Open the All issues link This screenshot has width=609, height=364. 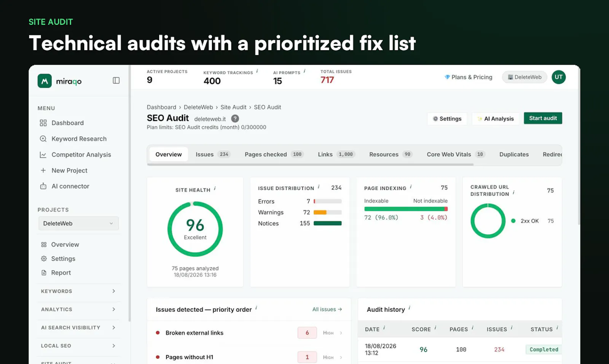tap(327, 309)
